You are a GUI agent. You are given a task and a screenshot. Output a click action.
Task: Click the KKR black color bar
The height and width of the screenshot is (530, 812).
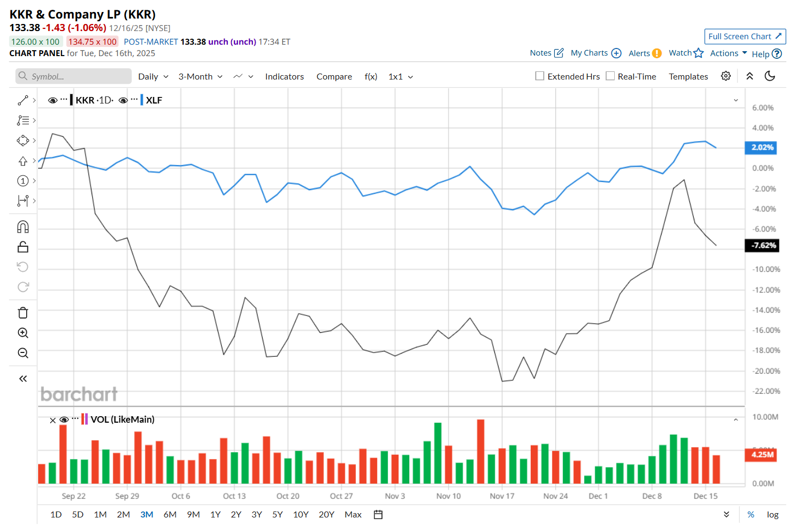coord(71,100)
